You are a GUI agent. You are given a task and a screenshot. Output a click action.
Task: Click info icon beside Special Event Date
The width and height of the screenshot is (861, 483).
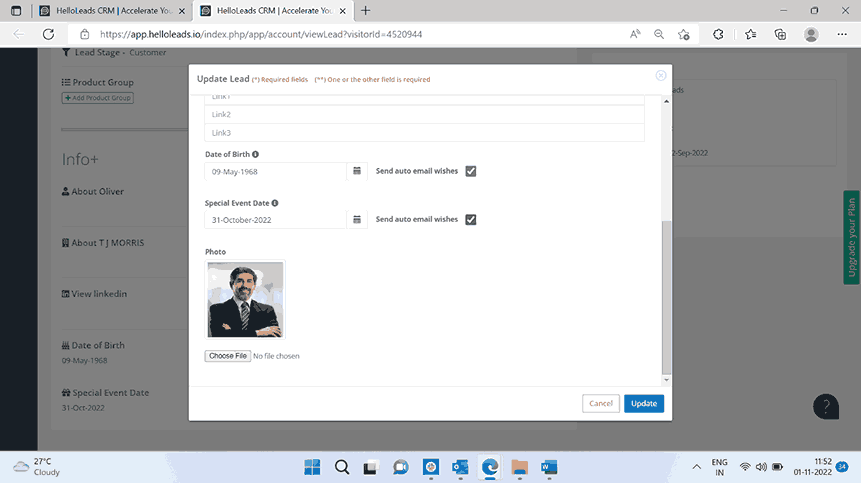click(275, 203)
